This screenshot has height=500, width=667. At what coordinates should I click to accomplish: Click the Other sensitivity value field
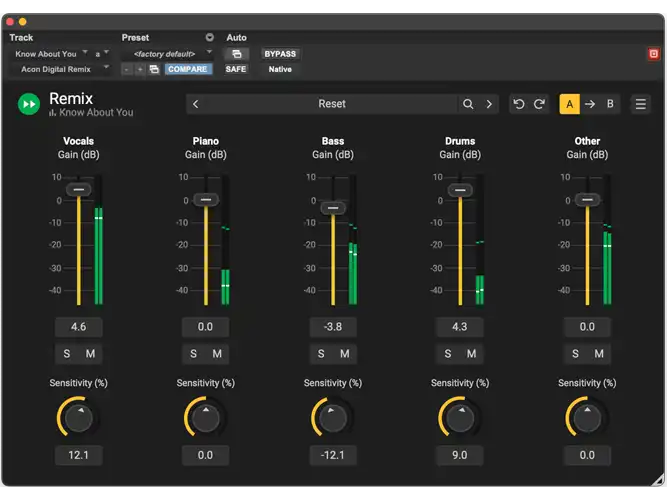click(x=587, y=455)
